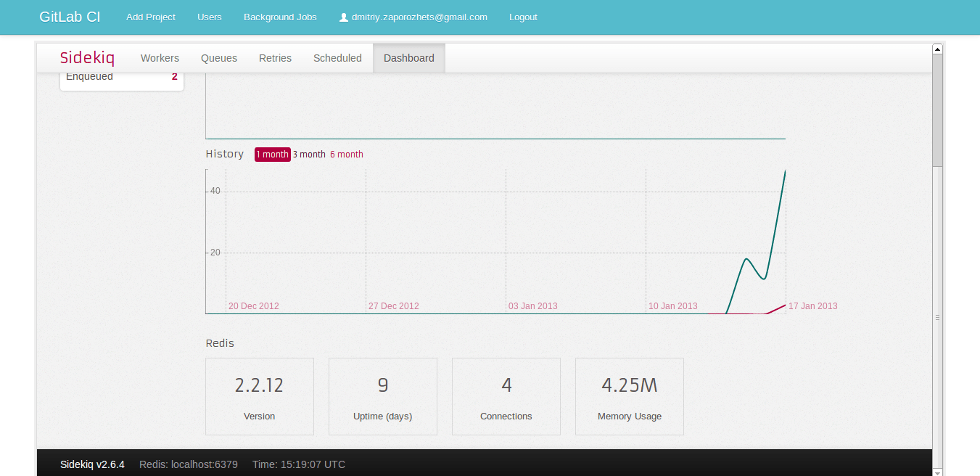The width and height of the screenshot is (980, 476).
Task: Select the 3 month history filter
Action: [x=309, y=154]
